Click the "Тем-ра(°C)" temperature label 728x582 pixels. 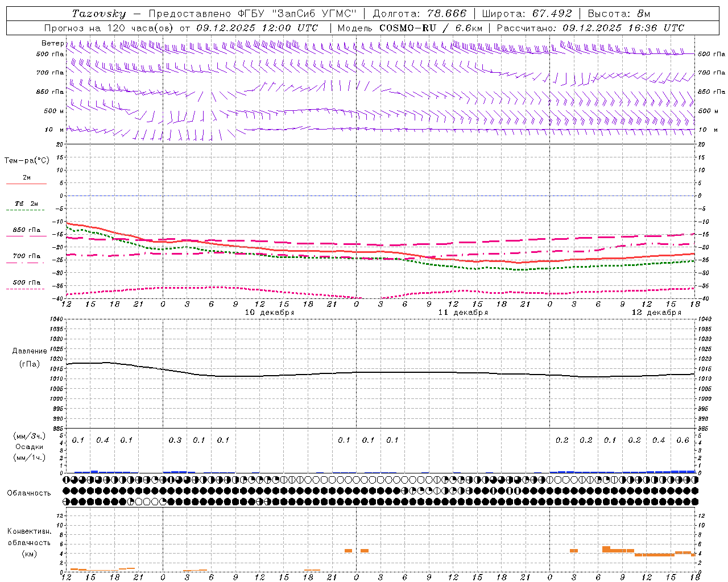[27, 161]
